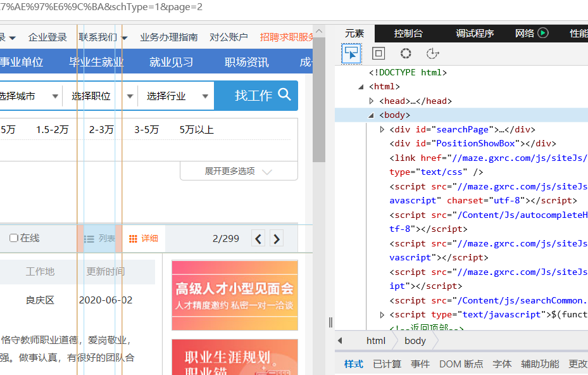Image resolution: width=588 pixels, height=375 pixels.
Task: Open the 企业登录 link
Action: click(47, 37)
